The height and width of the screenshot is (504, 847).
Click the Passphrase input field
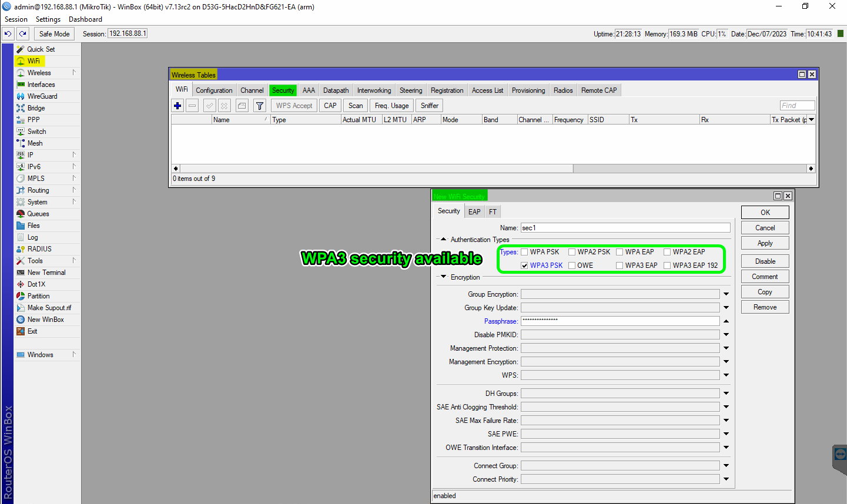620,321
